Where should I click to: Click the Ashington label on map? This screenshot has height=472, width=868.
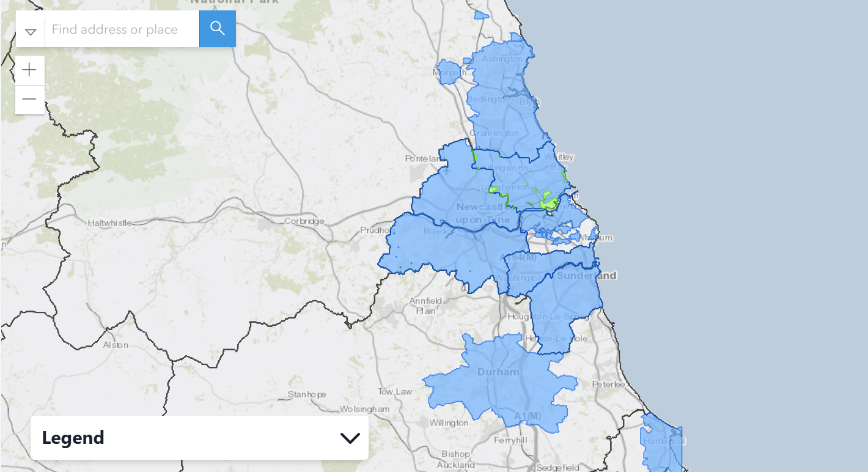pyautogui.click(x=502, y=59)
